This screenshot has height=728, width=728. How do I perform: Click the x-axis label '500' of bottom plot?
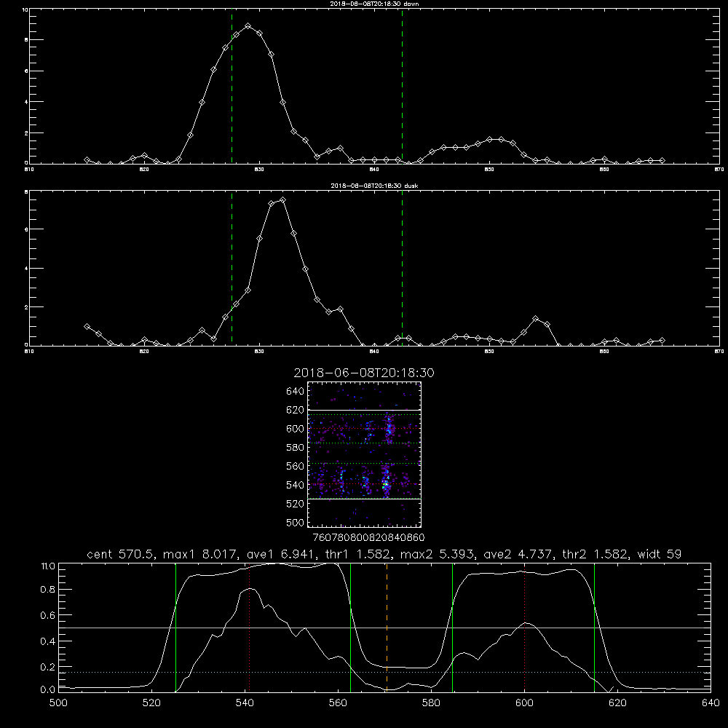click(x=58, y=703)
